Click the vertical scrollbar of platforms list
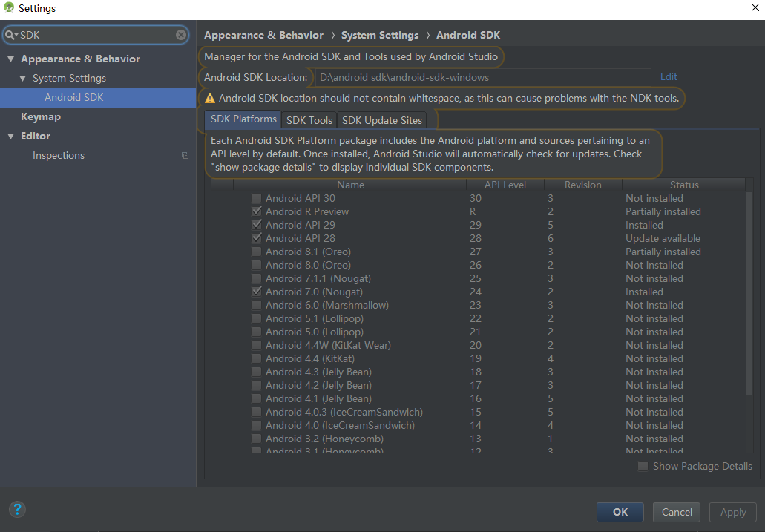 pyautogui.click(x=749, y=293)
